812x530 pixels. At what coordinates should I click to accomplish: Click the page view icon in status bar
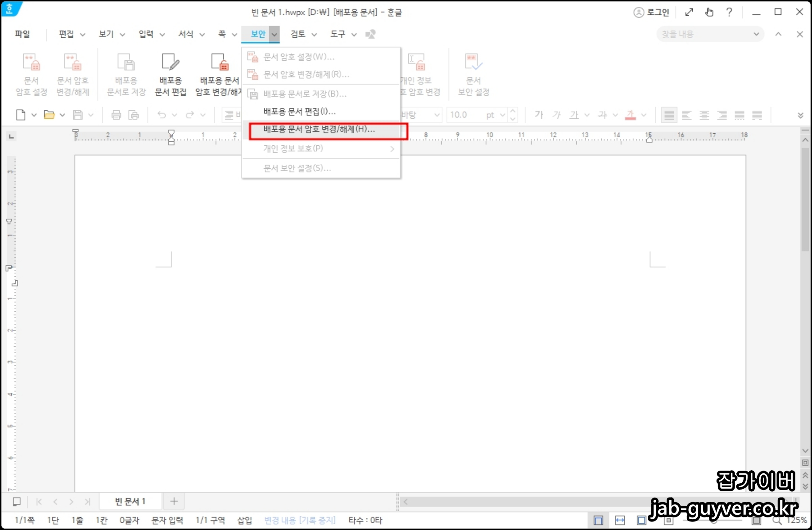coord(598,521)
